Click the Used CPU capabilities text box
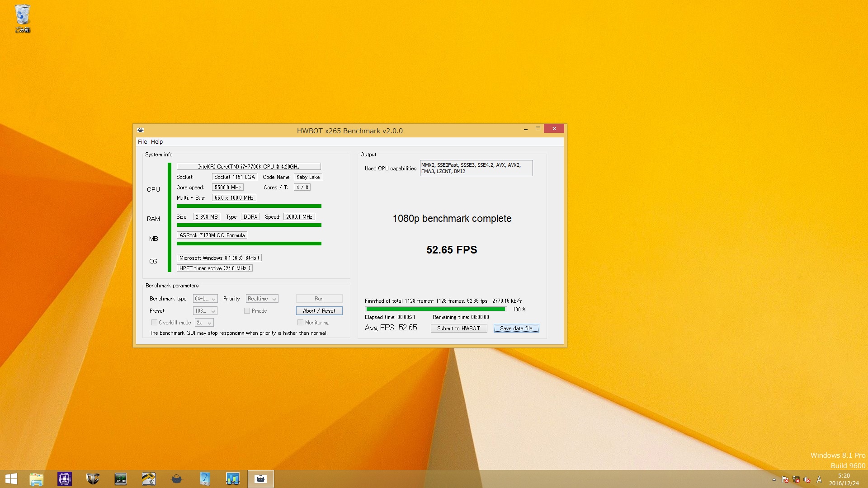Screen dimensions: 868x488 tap(476, 168)
